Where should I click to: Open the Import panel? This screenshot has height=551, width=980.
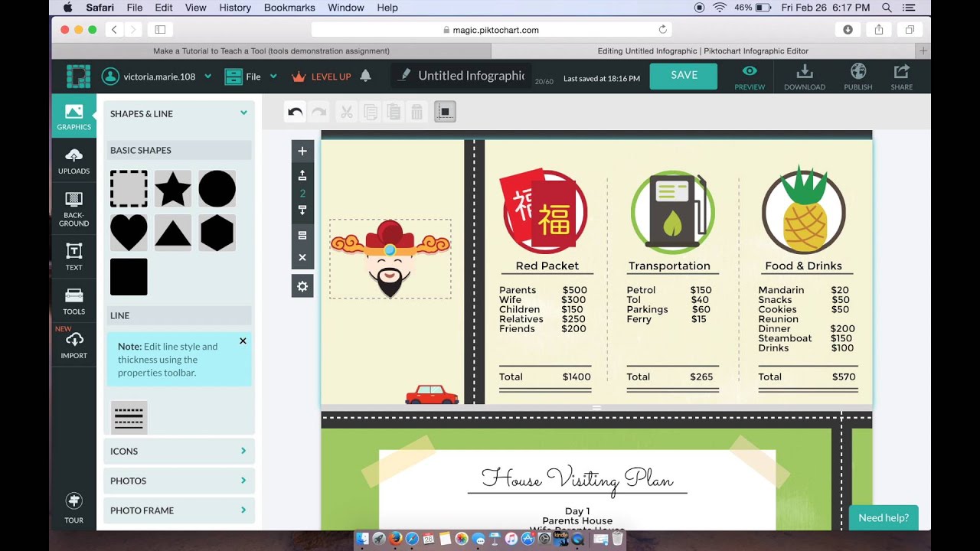tap(73, 345)
